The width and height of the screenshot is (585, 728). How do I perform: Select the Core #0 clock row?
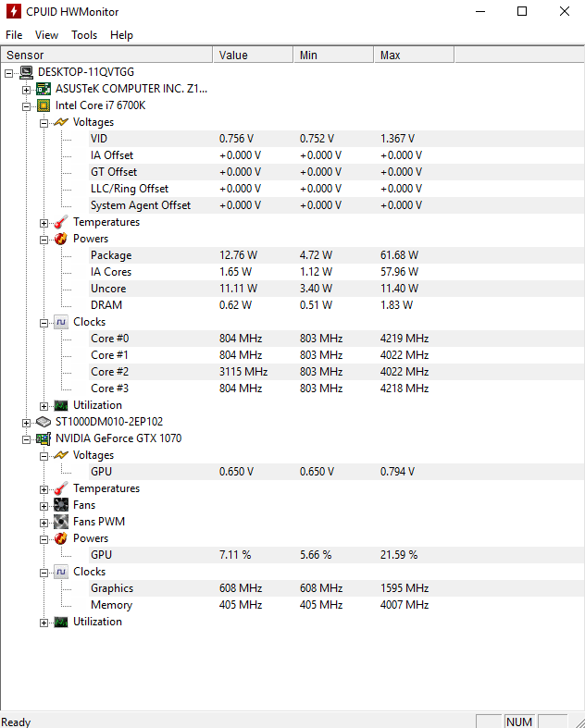click(x=336, y=339)
